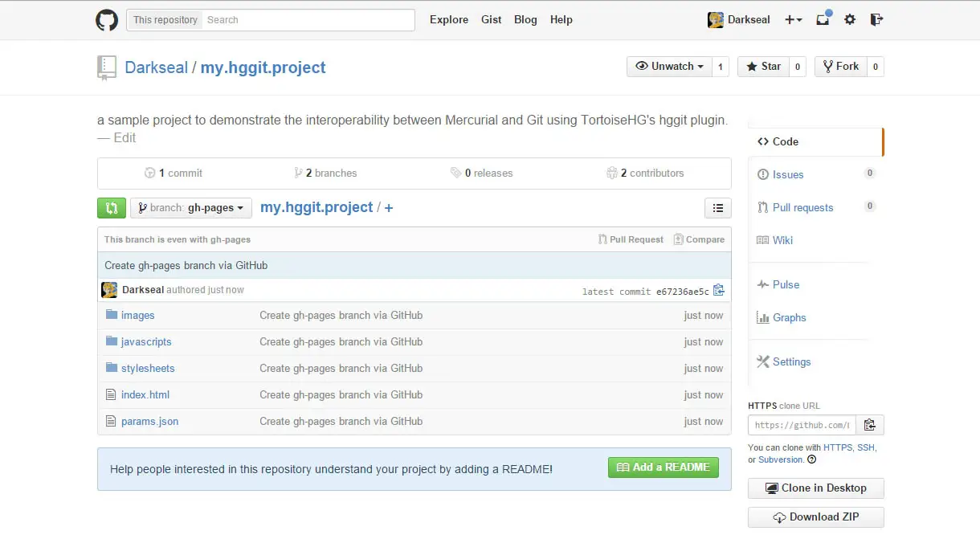Click plus icon to create new file
980x539 pixels.
pyautogui.click(x=389, y=208)
